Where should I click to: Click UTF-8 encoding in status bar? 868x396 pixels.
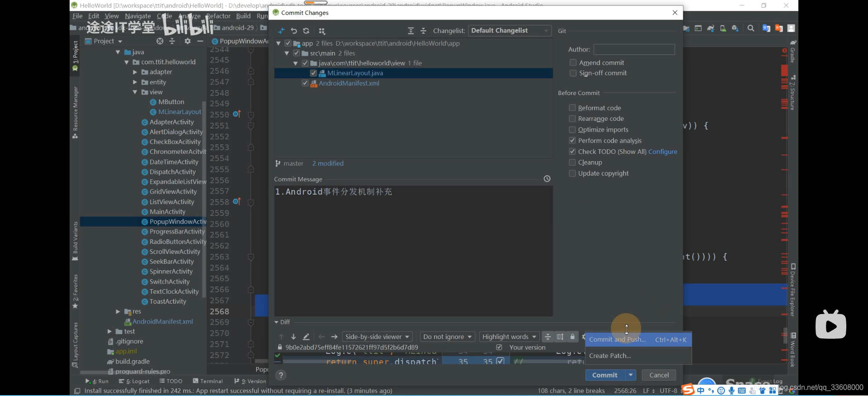click(669, 391)
